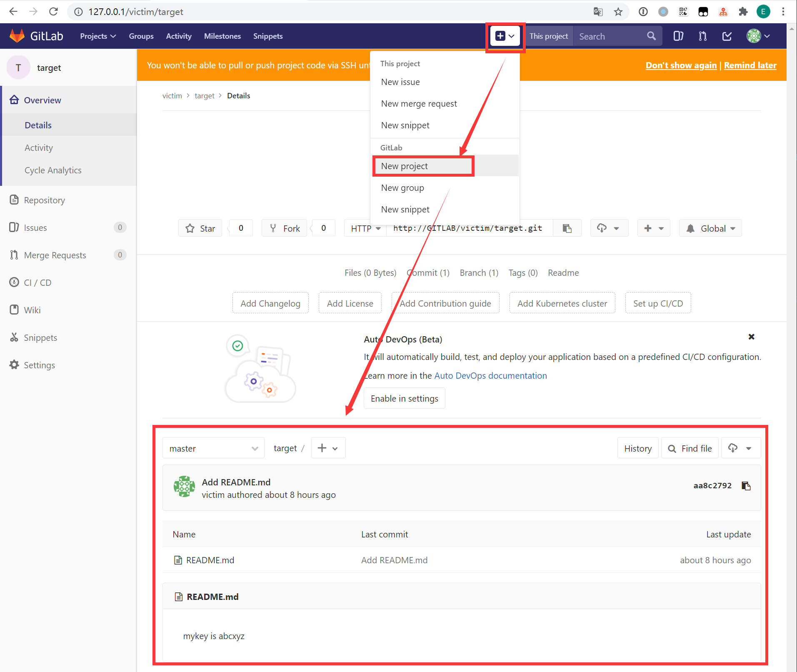
Task: Close the Auto DevOps banner
Action: point(752,337)
